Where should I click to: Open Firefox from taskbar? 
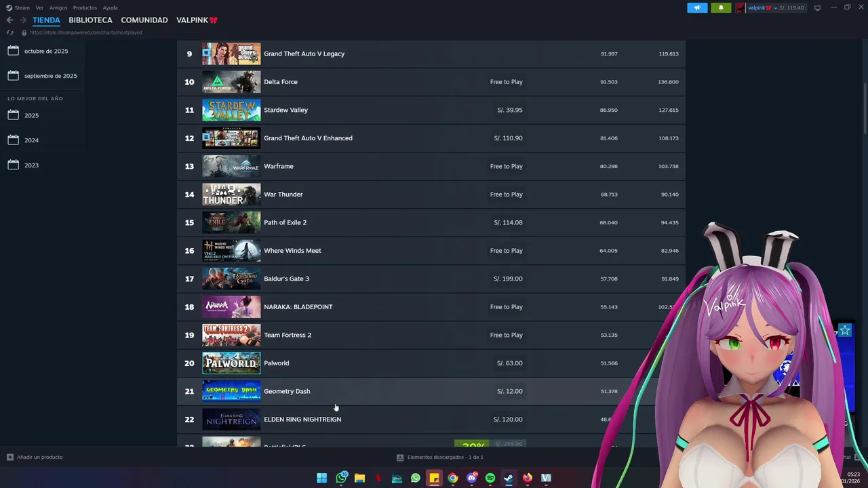(x=528, y=478)
